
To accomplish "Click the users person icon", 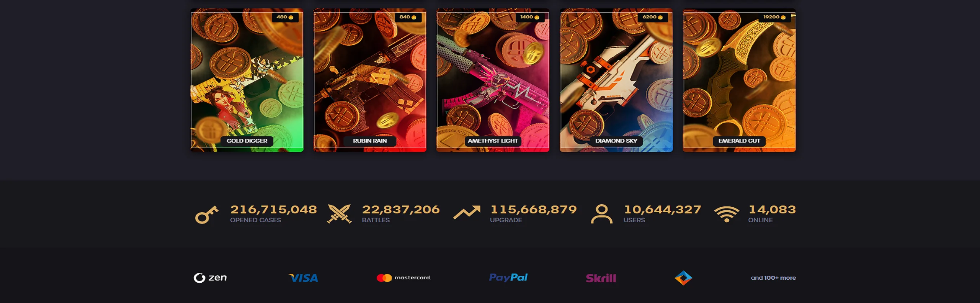I will click(x=602, y=214).
